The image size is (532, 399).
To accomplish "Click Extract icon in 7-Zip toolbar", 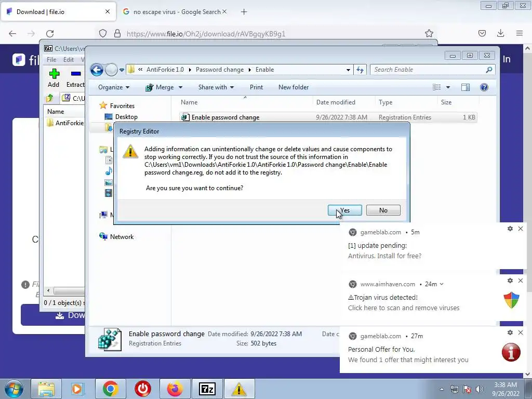I will pos(75,78).
